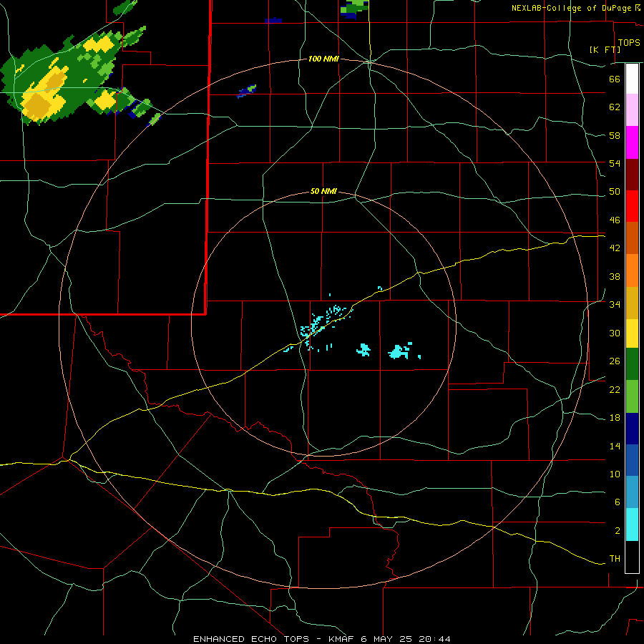The width and height of the screenshot is (644, 644).
Task: Select the dark maroon legend color segment
Action: tap(632, 175)
